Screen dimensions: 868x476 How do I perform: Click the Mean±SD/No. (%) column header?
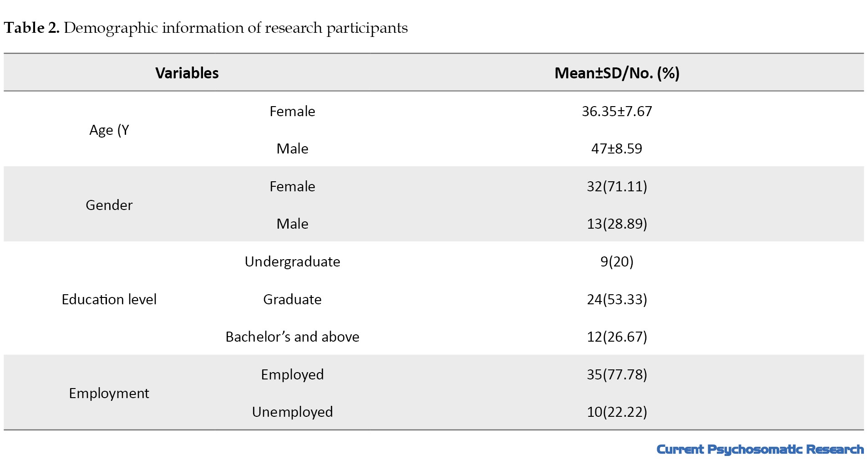coord(617,73)
